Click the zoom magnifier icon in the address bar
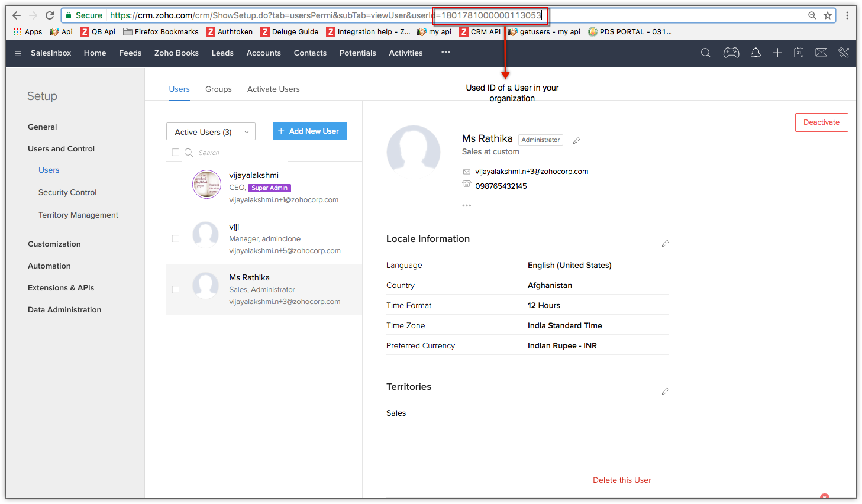 pos(812,15)
